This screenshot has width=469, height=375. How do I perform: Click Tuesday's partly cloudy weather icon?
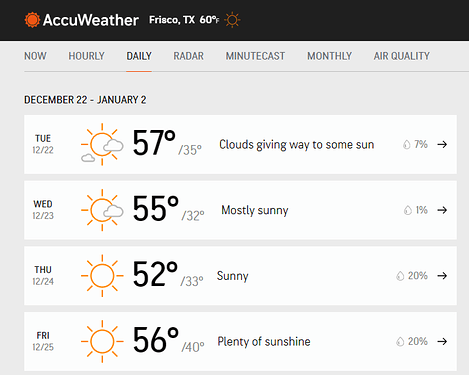click(102, 144)
